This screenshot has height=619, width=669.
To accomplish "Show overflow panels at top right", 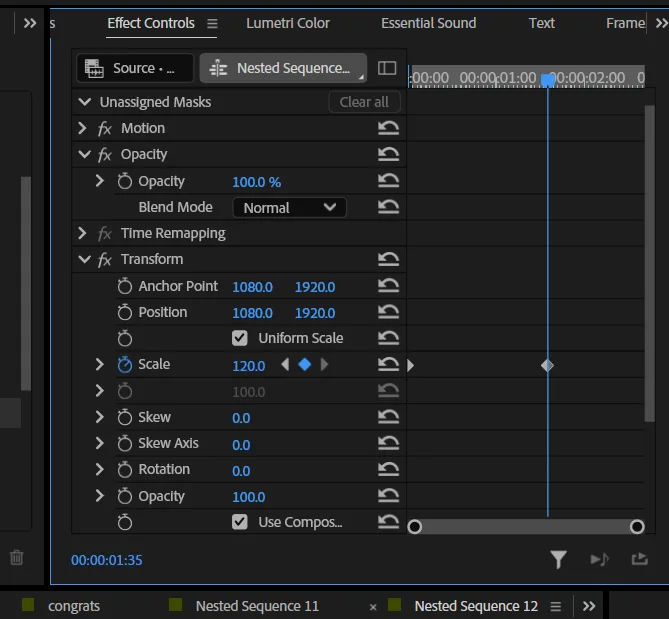I will click(x=661, y=23).
